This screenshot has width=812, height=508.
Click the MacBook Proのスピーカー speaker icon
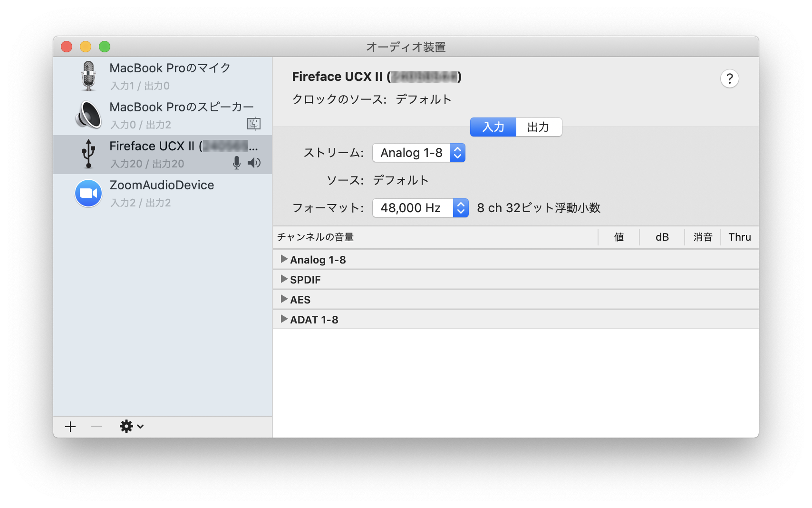tap(88, 115)
